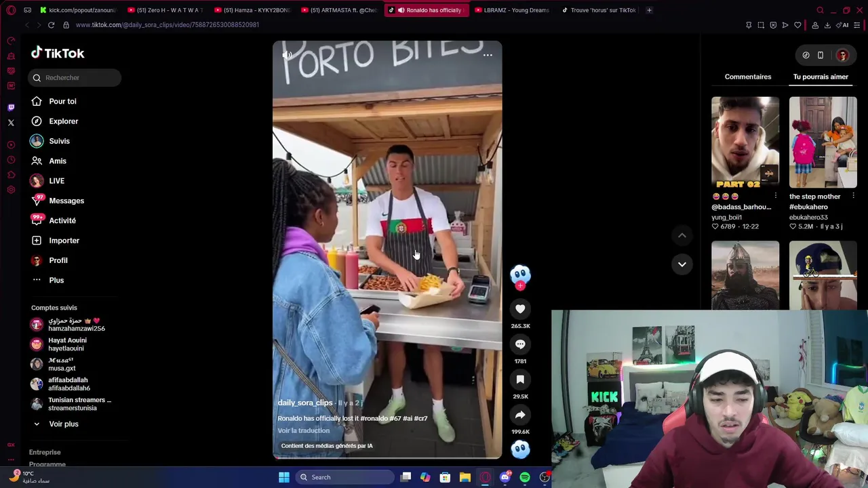Open Discord from taskbar
Image resolution: width=868 pixels, height=488 pixels.
point(505,477)
